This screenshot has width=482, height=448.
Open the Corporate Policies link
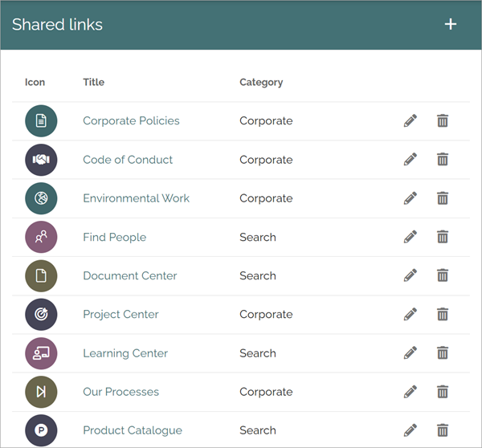(x=131, y=120)
